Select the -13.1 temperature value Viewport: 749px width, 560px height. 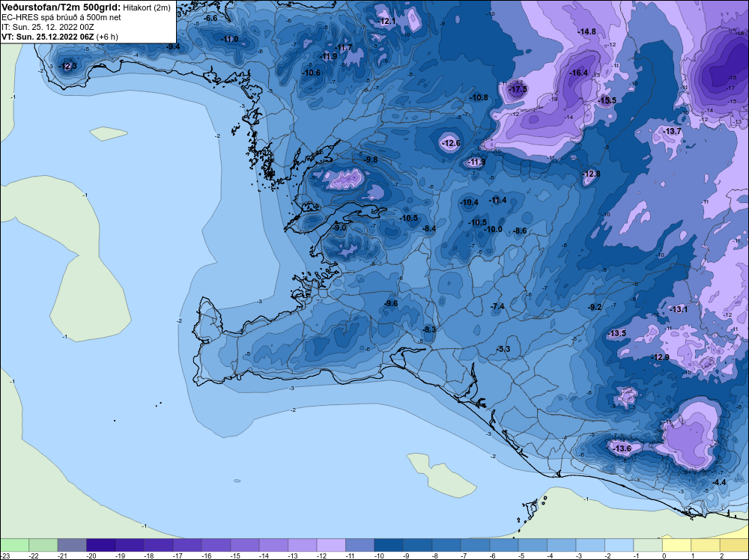click(679, 309)
